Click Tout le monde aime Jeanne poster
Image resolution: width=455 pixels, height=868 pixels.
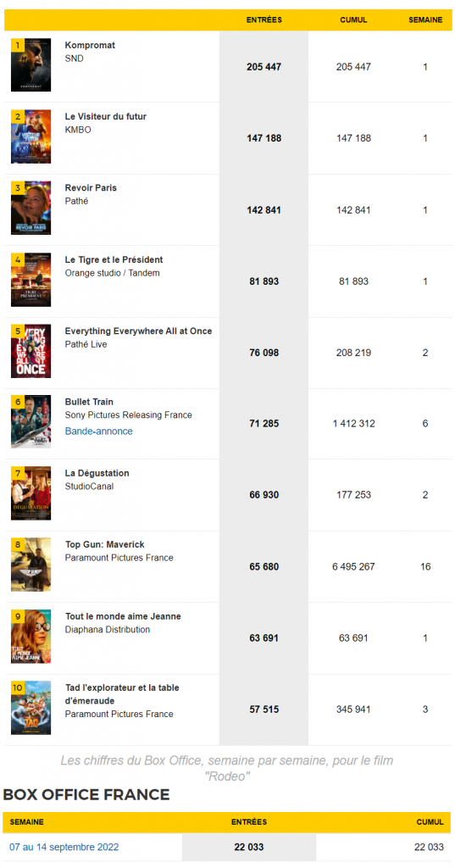[x=31, y=636]
